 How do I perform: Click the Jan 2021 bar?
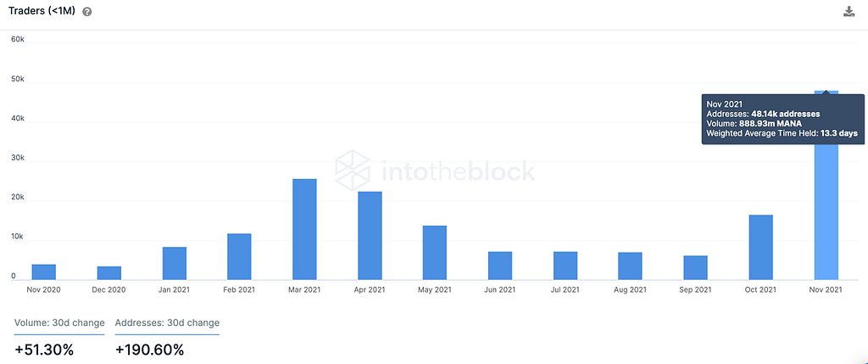coord(174,263)
